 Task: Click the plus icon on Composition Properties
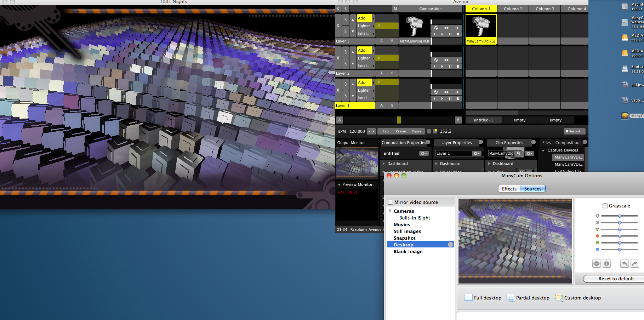428,142
